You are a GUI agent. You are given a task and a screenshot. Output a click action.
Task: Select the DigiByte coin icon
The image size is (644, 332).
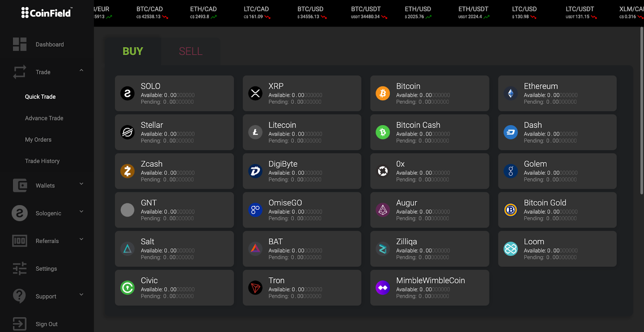pos(255,171)
